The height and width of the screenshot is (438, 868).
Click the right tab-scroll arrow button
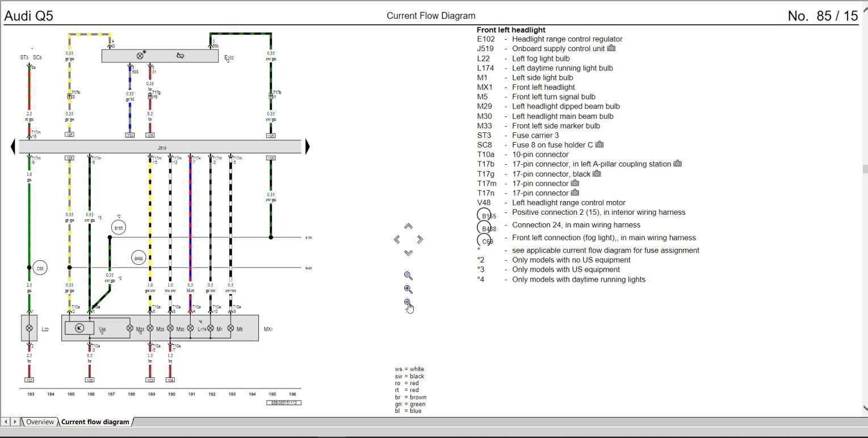coord(14,422)
